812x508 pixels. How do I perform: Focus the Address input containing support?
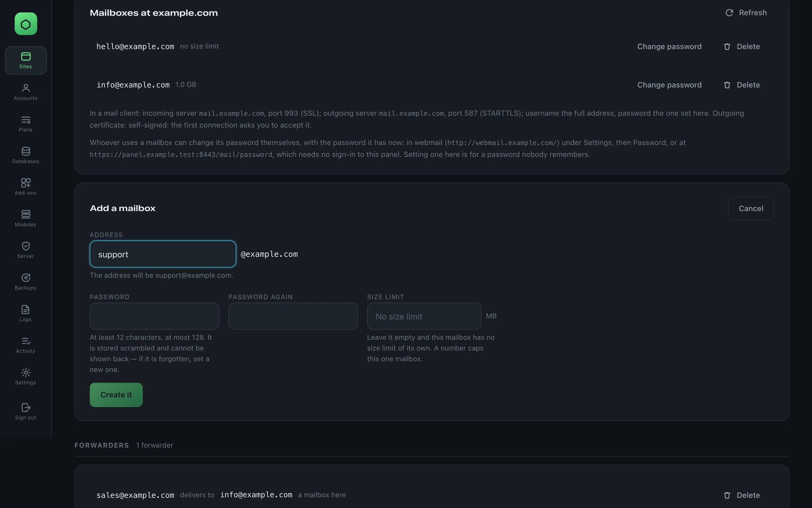(x=163, y=254)
